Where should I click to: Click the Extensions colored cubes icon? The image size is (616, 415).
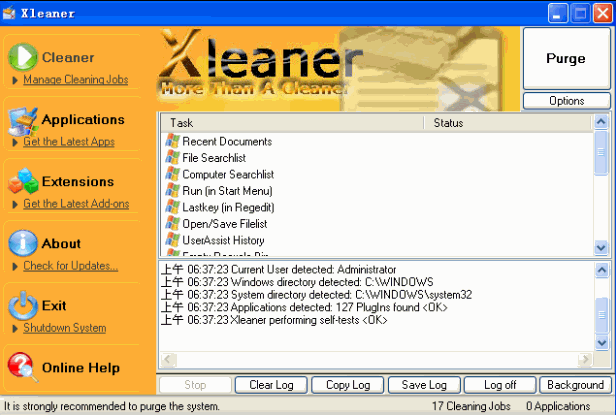tap(23, 181)
